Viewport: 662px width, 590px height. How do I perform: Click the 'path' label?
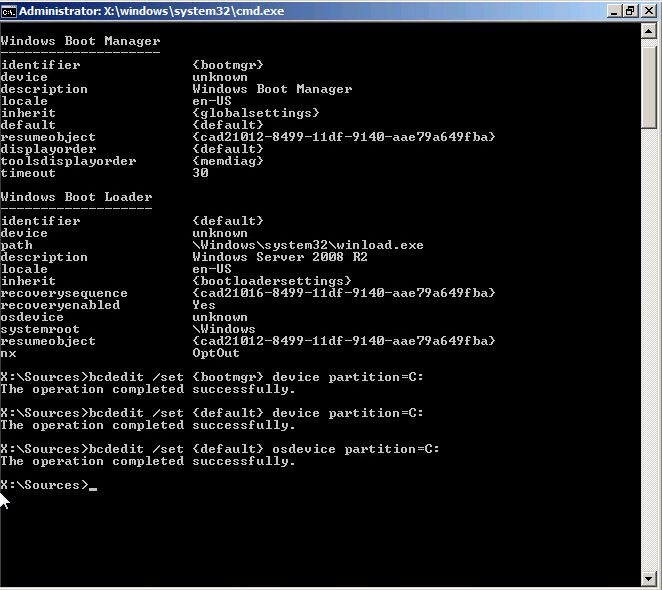[16, 245]
